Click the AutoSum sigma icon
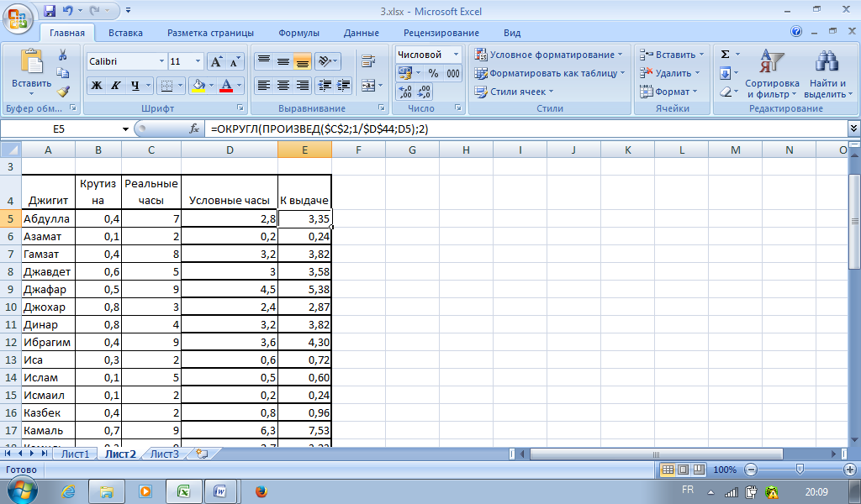The image size is (861, 504). click(x=725, y=54)
